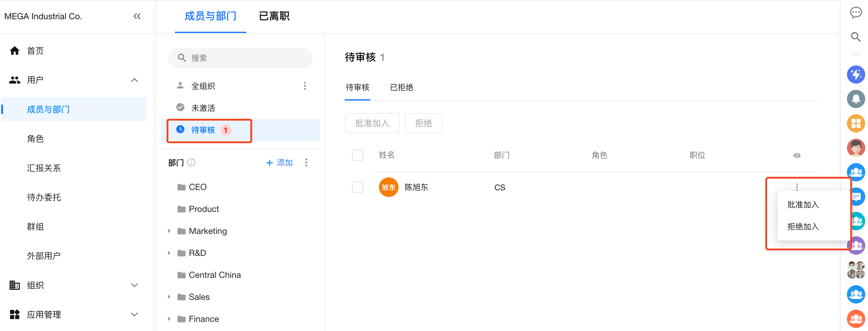Collapse sidebar with double chevron icon
Screen dimensions: 868x331
tap(137, 16)
